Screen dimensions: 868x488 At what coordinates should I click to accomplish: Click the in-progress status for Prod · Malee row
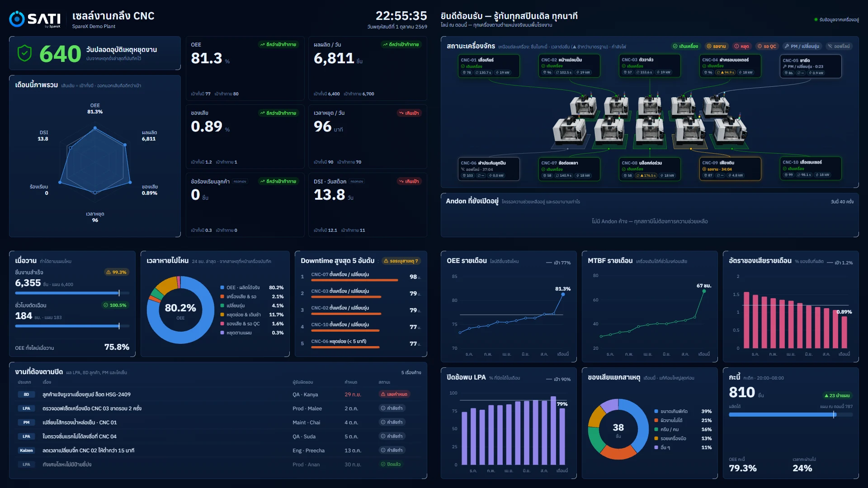(392, 408)
